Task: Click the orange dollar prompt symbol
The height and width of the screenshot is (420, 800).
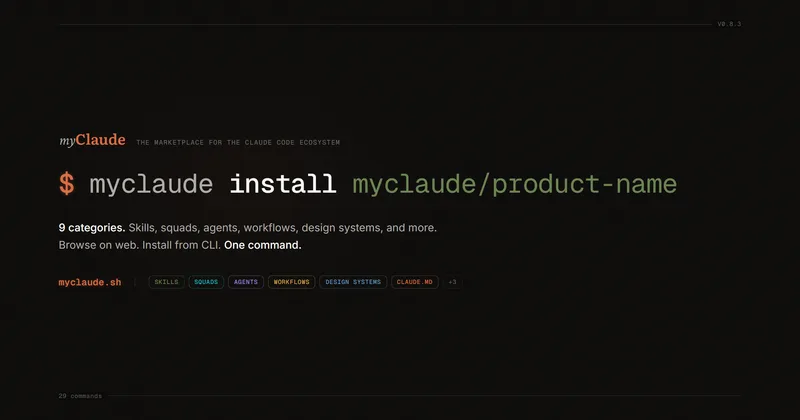Action: (x=66, y=184)
